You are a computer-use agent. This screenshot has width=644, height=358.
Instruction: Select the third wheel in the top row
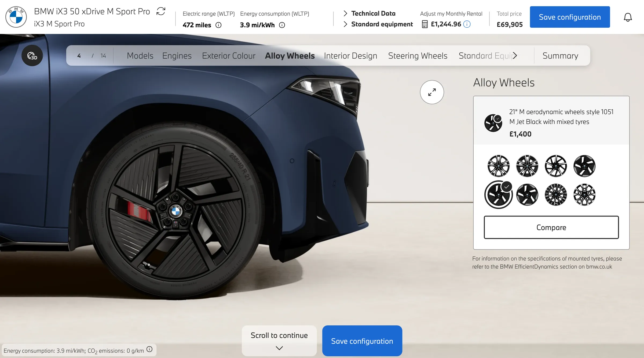[x=556, y=166]
